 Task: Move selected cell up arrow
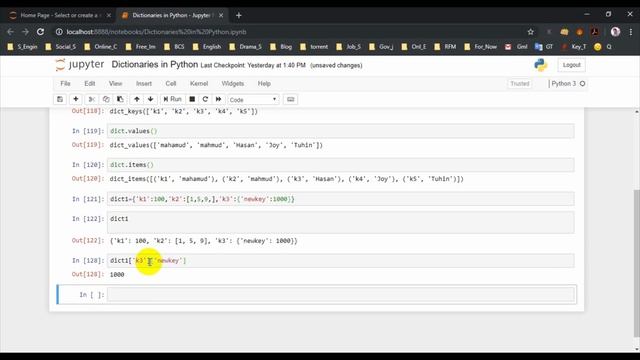[x=137, y=99]
